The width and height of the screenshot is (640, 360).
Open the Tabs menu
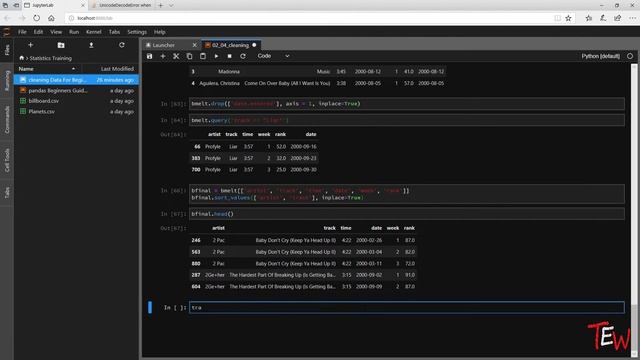coord(114,32)
